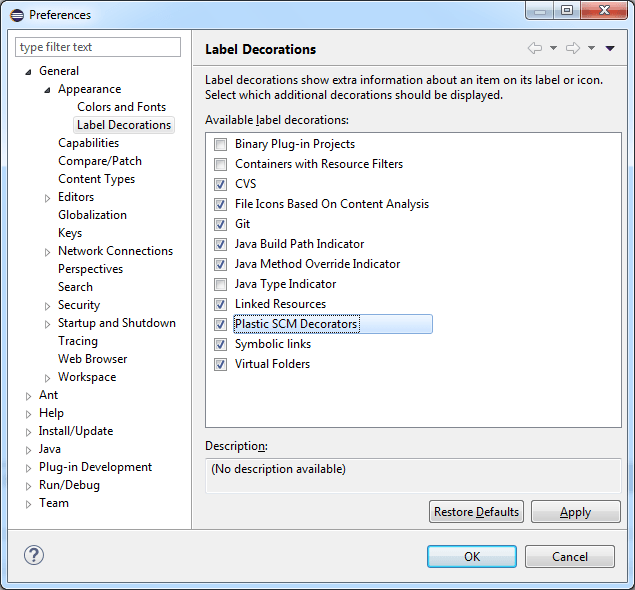Click the description text box

pyautogui.click(x=413, y=476)
